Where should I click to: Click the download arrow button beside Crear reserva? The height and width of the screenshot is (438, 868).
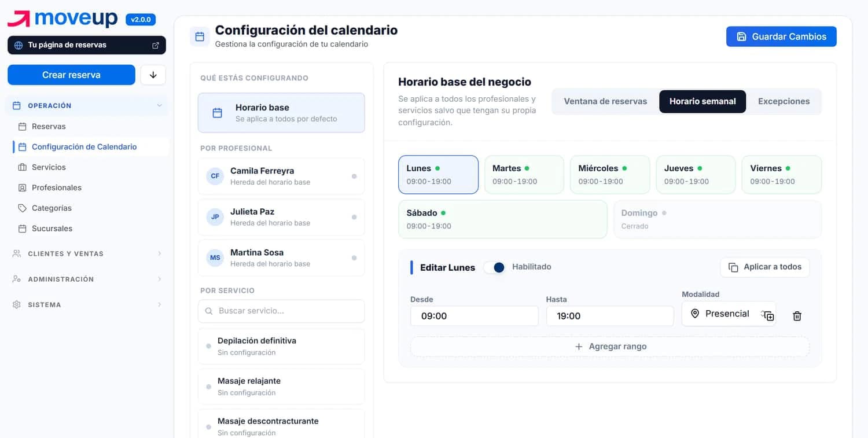(153, 75)
